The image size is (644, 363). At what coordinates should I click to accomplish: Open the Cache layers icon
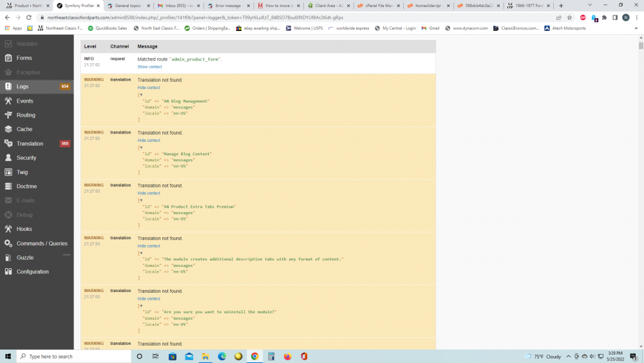click(8, 129)
